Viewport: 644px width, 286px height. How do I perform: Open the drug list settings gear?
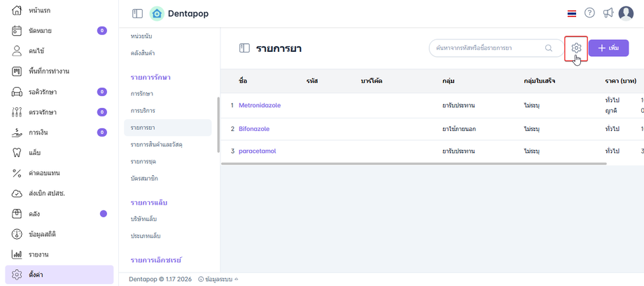576,48
